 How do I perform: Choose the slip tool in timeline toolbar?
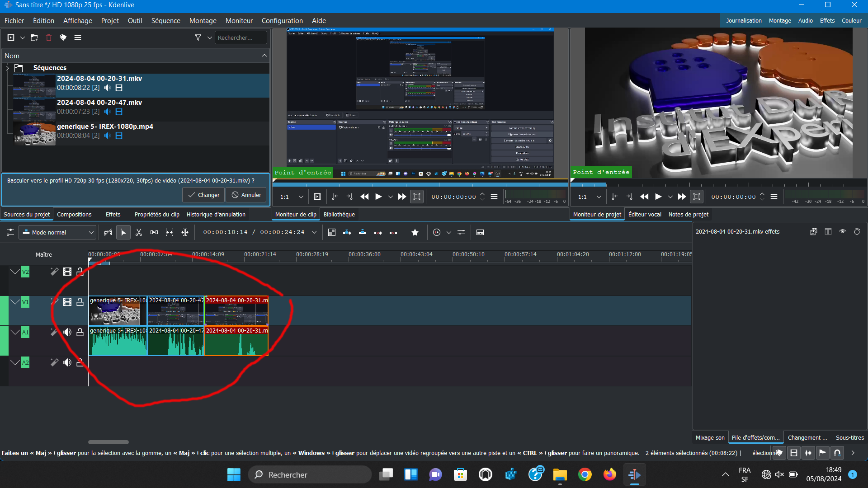click(x=170, y=232)
